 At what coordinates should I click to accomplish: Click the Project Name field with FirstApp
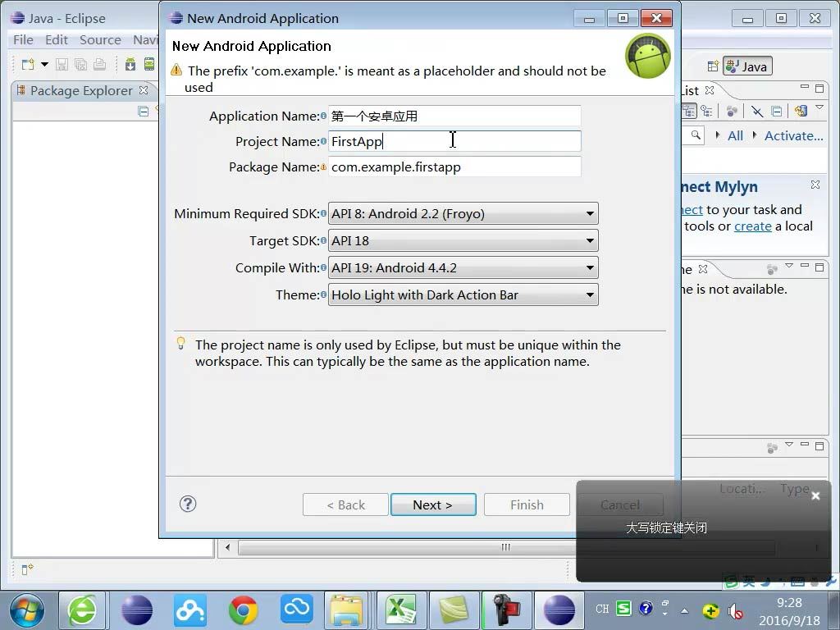click(454, 141)
